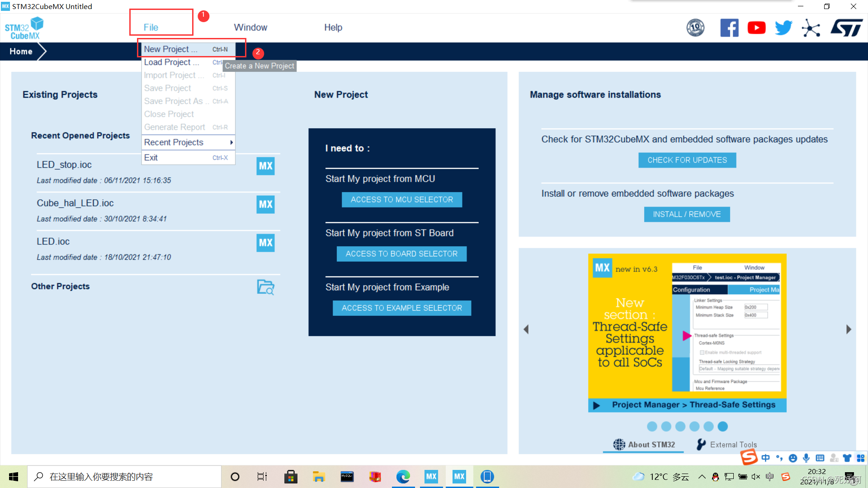Click the Windows taskbar search box
868x488 pixels.
(124, 477)
